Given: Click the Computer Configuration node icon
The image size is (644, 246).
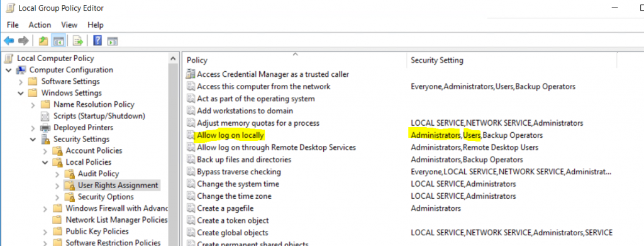Looking at the screenshot, I should [x=21, y=70].
